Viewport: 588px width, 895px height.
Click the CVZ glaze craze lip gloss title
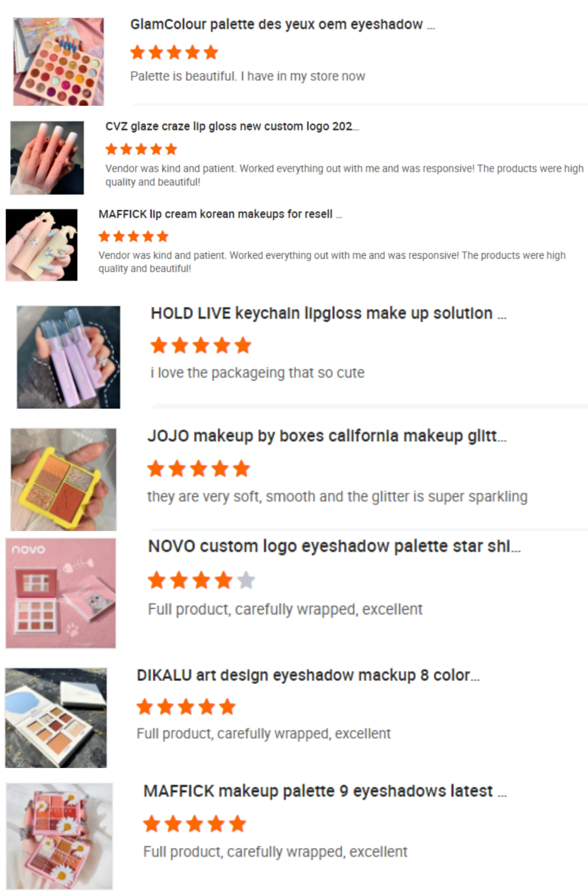tap(232, 126)
